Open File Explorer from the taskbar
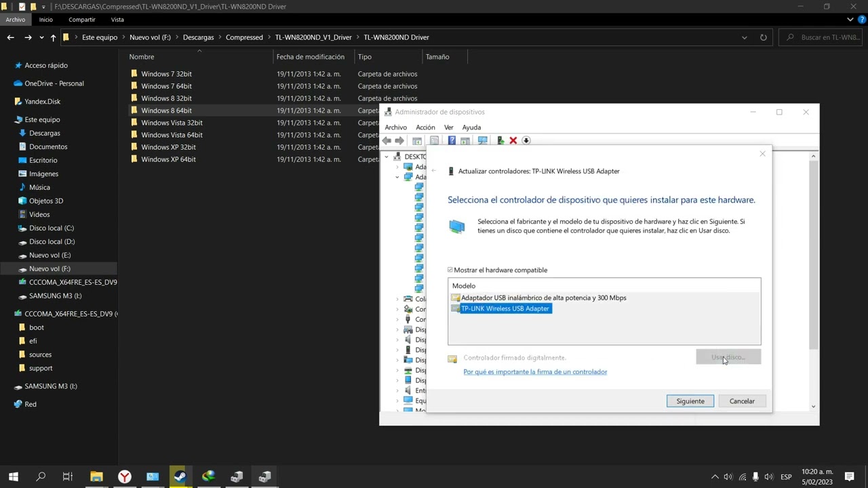The width and height of the screenshot is (868, 488). coord(96,476)
